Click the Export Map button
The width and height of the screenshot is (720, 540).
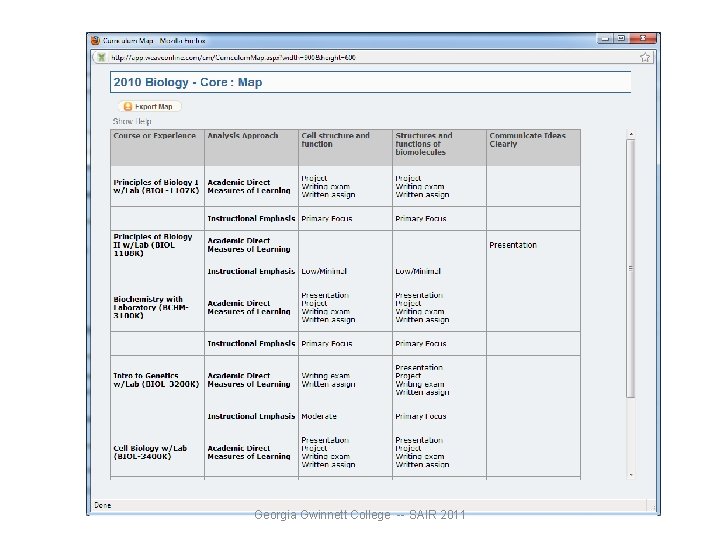click(x=150, y=107)
